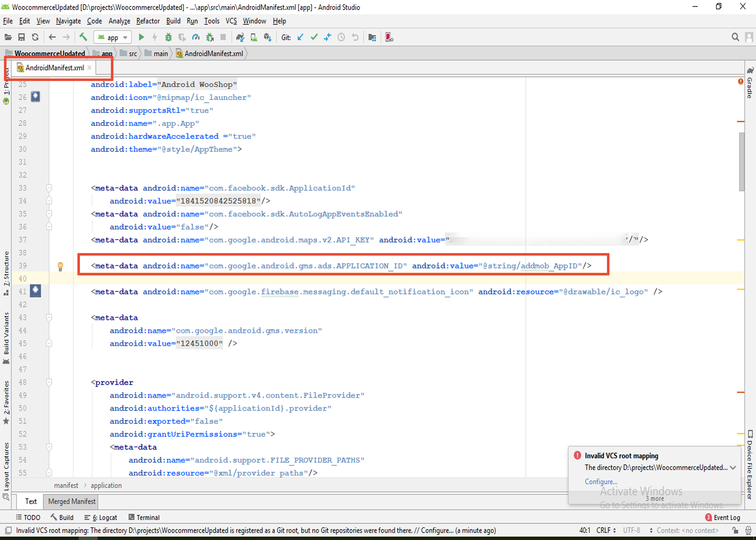This screenshot has height=540, width=756.
Task: Click the Configure... link in notification
Action: coord(600,482)
